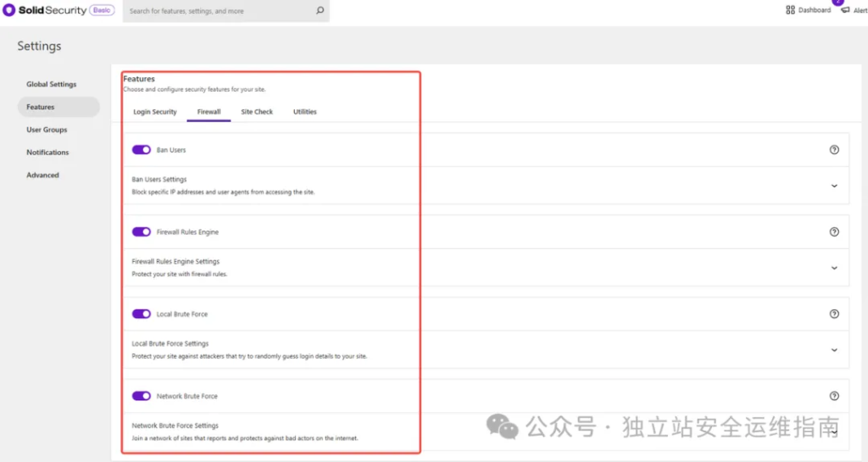This screenshot has width=868, height=462.
Task: Toggle Firewall Rules Engine off
Action: (x=142, y=231)
